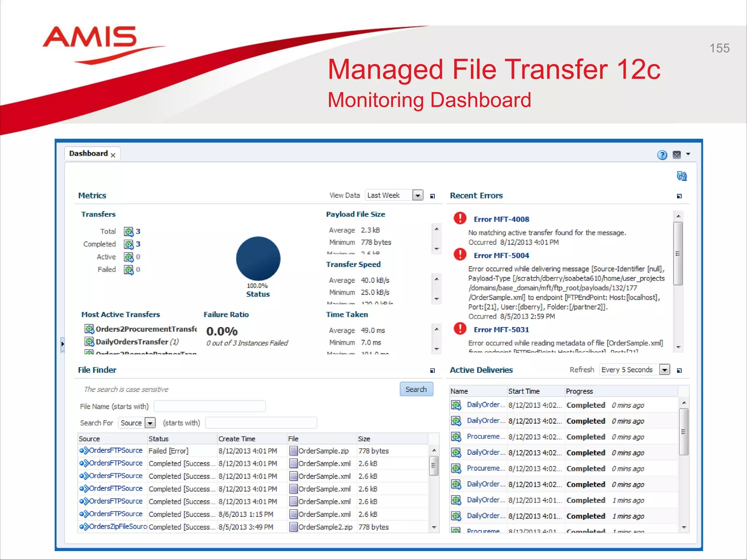Screen dimensions: 747x560
Task: Open OrdersFTPSource in the Failed [Error] row
Action: [116, 451]
